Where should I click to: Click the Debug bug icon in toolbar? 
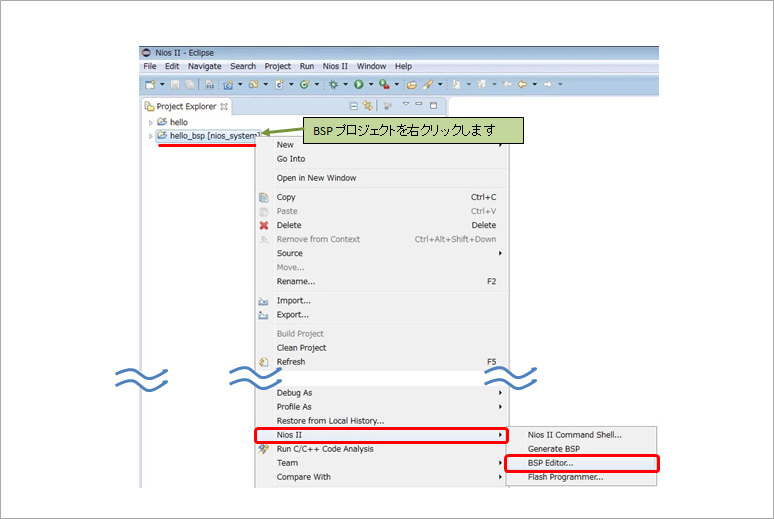coord(333,85)
